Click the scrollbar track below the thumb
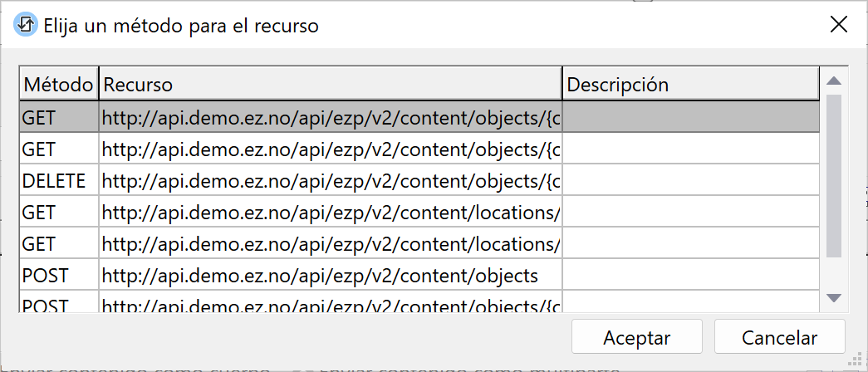The image size is (868, 372). pyautogui.click(x=834, y=272)
